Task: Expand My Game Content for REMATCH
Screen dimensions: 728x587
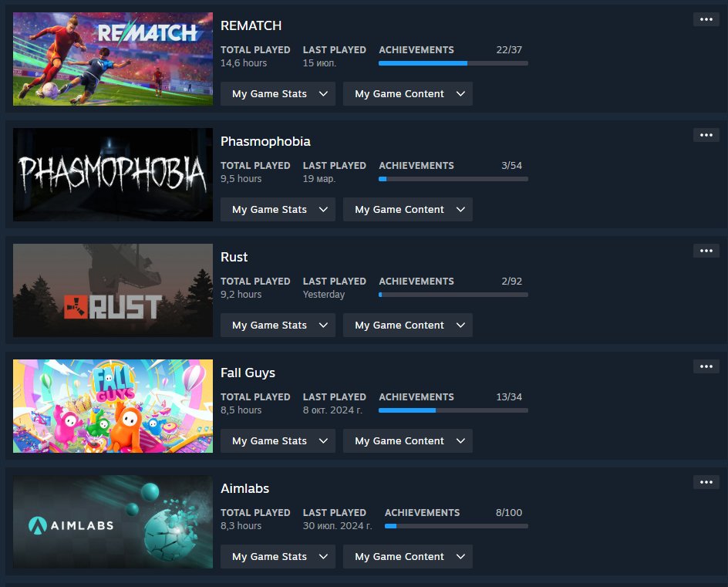Action: coord(408,94)
